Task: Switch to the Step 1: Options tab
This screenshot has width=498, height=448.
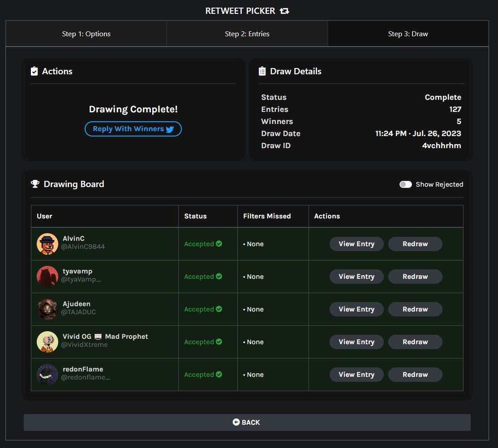Action: pos(86,33)
